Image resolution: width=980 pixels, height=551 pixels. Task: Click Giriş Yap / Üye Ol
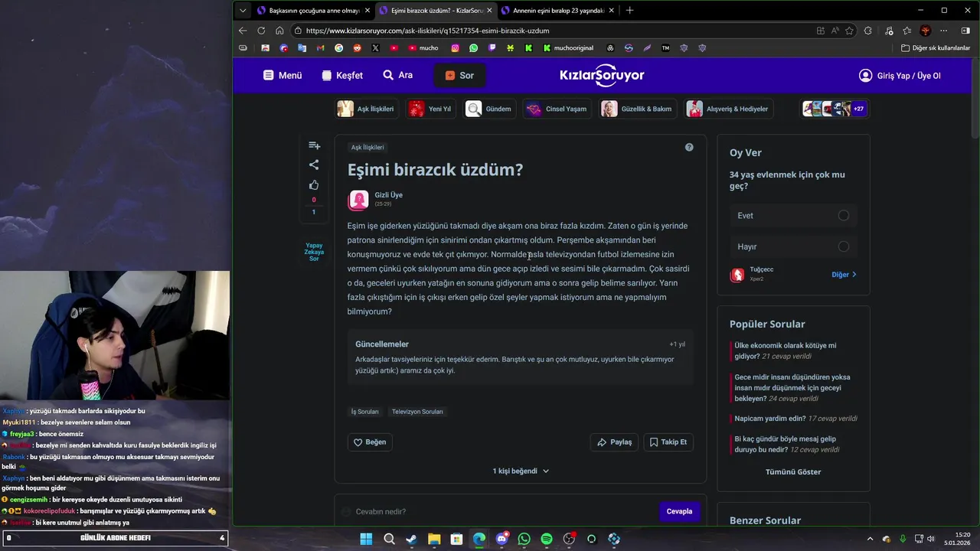pos(900,76)
